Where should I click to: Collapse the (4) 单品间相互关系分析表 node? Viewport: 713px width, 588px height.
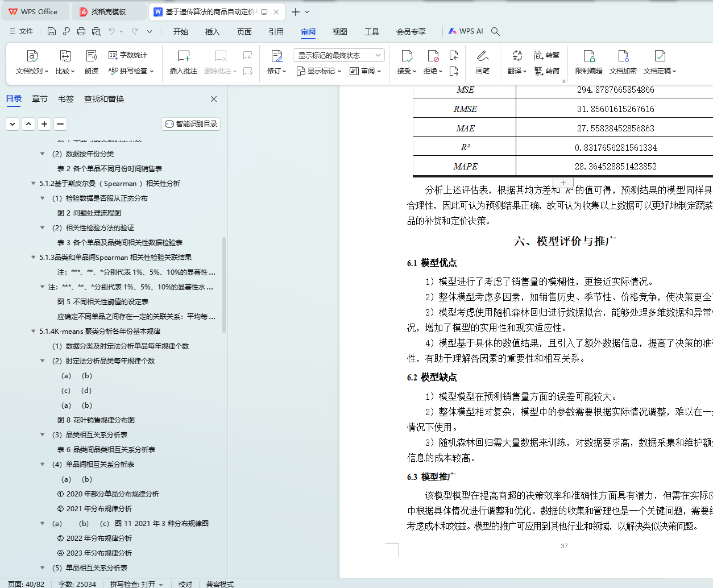pyautogui.click(x=42, y=464)
